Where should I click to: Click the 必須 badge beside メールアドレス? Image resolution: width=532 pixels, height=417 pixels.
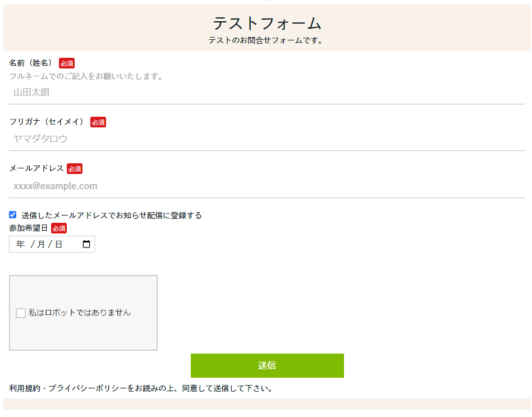75,168
